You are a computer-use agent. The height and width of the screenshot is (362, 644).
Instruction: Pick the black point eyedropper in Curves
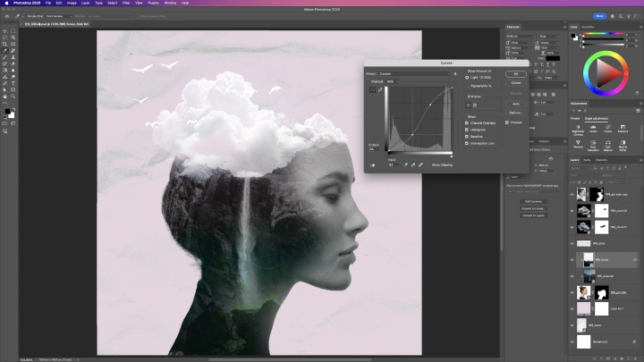click(405, 164)
